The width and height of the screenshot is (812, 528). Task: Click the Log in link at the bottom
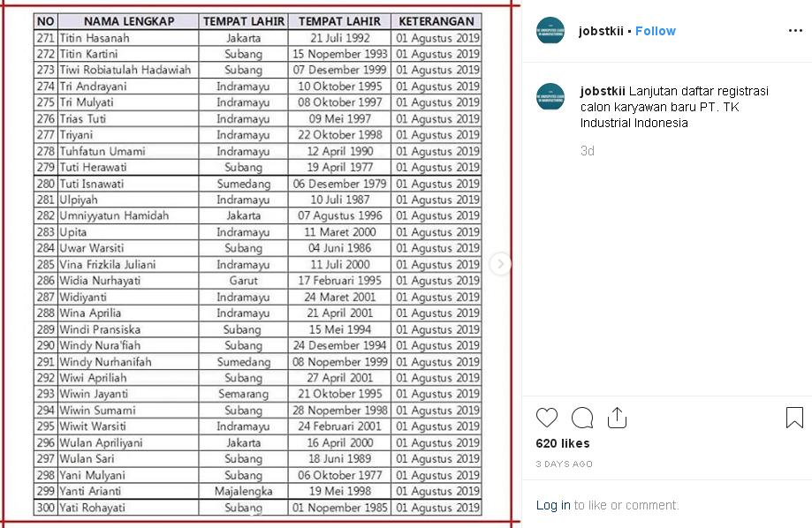click(x=554, y=504)
